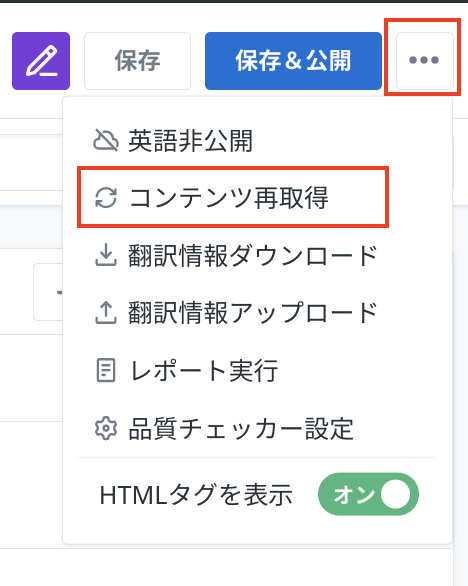Image resolution: width=468 pixels, height=586 pixels.
Task: Click the crossed-out cloud unpublish icon
Action: (106, 141)
